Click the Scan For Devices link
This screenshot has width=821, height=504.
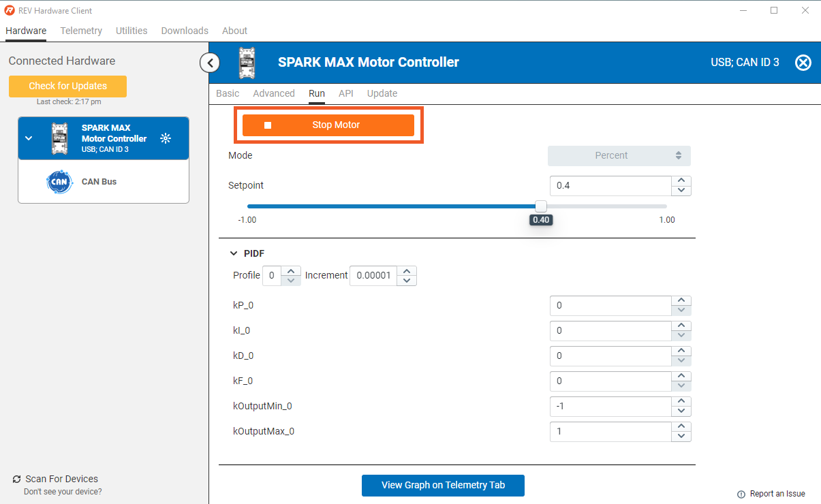61,479
